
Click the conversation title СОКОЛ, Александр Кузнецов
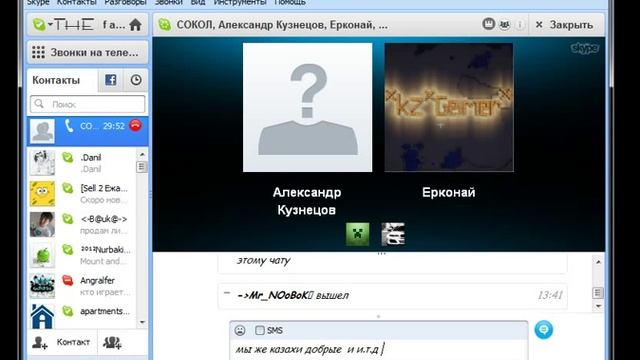(282, 25)
